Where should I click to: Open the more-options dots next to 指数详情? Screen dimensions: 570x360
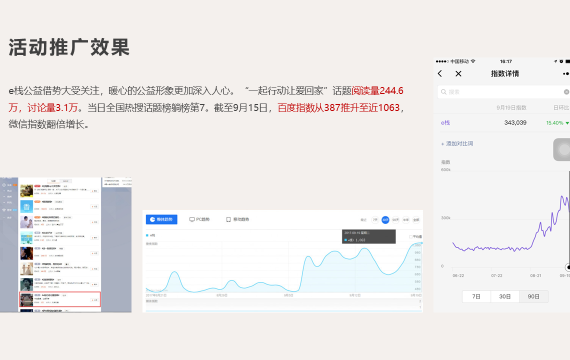click(x=566, y=74)
